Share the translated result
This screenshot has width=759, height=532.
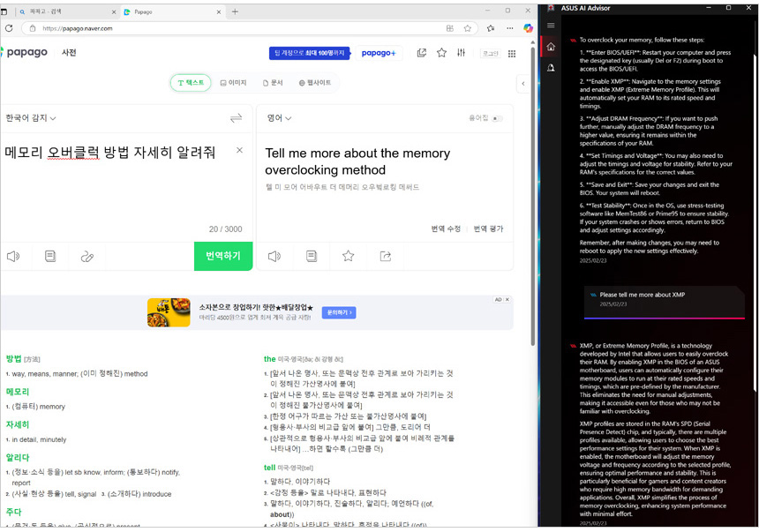(x=386, y=257)
